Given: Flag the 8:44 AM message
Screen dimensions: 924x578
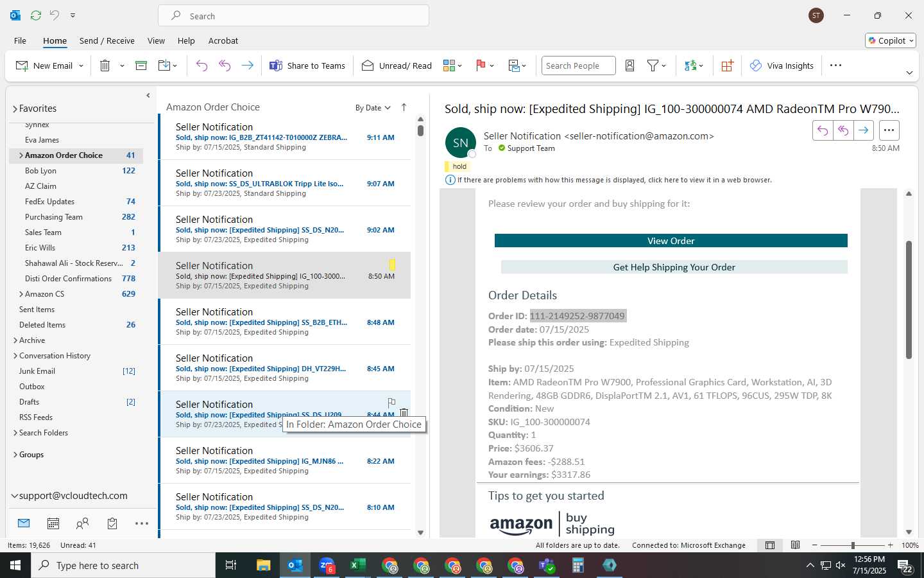Looking at the screenshot, I should 391,403.
